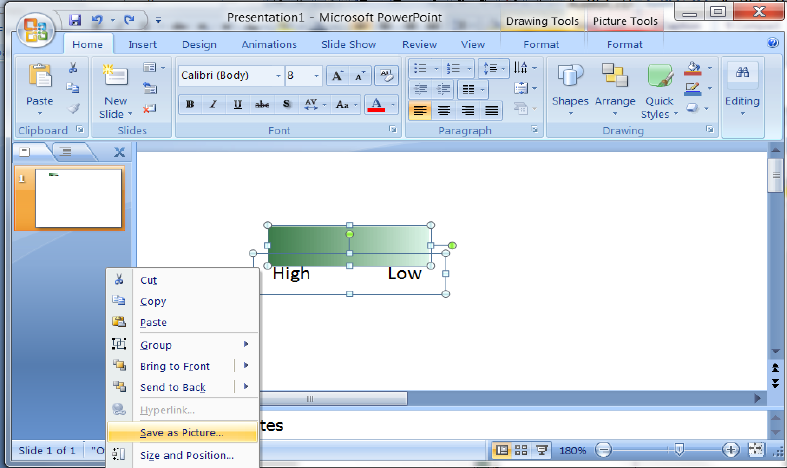The width and height of the screenshot is (787, 468).
Task: Toggle Underline formatting
Action: pos(237,104)
